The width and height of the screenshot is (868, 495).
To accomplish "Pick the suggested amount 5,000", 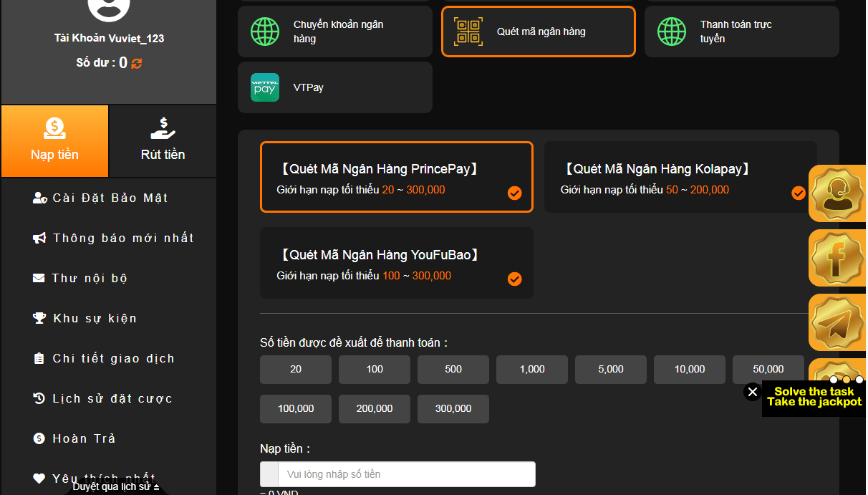I will coord(611,370).
